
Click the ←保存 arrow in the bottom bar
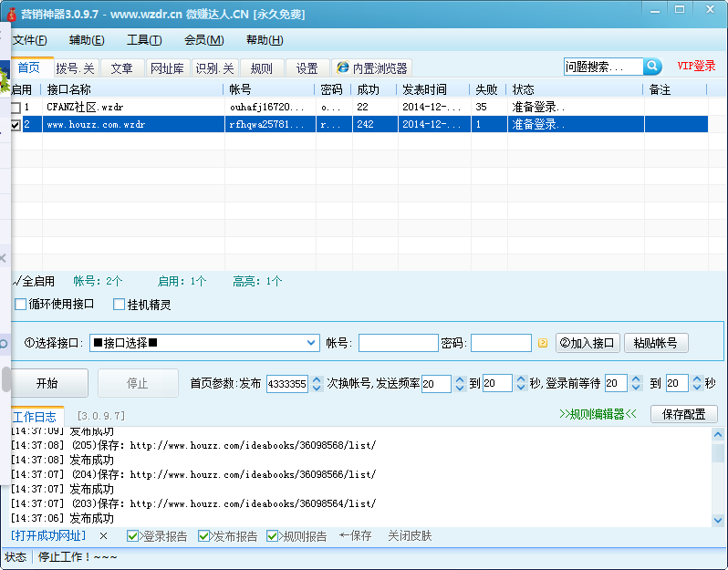pyautogui.click(x=355, y=536)
